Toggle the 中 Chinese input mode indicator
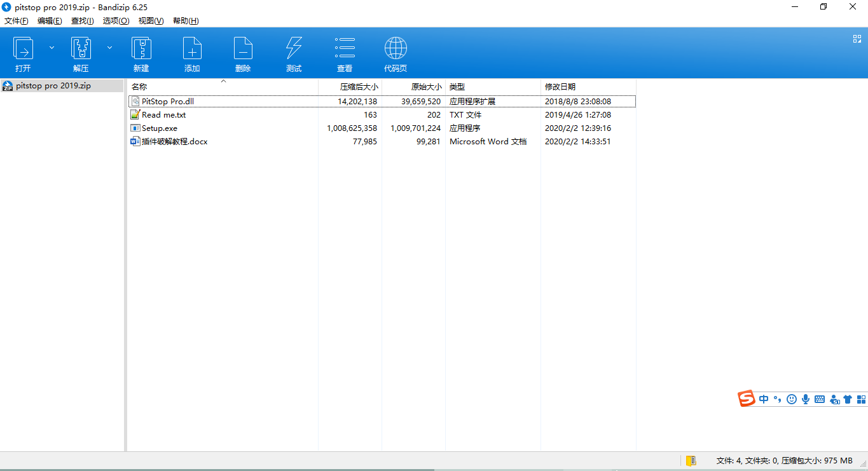This screenshot has height=471, width=868. [x=764, y=399]
